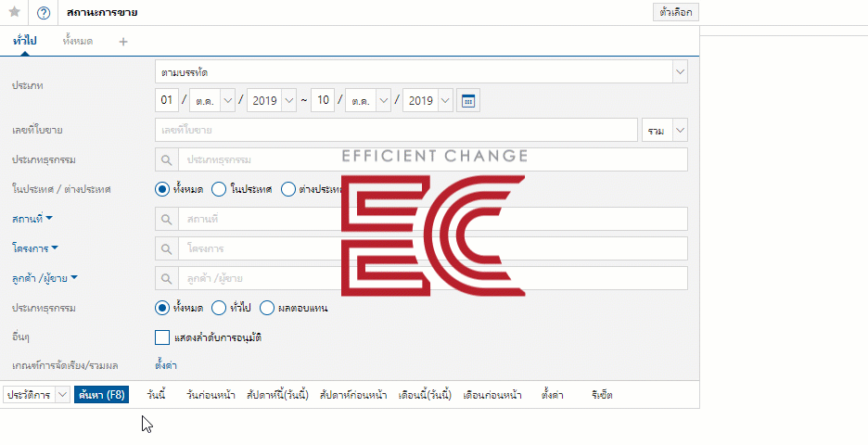Select the ในประเทศ radio option
Viewport: 868px width, 445px height.
coord(219,189)
